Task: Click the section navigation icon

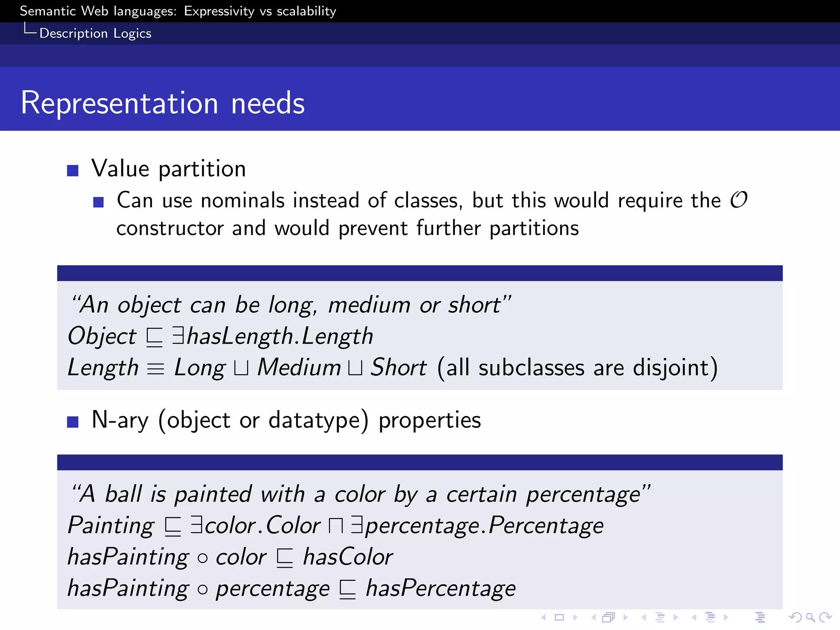Action: tap(710, 617)
